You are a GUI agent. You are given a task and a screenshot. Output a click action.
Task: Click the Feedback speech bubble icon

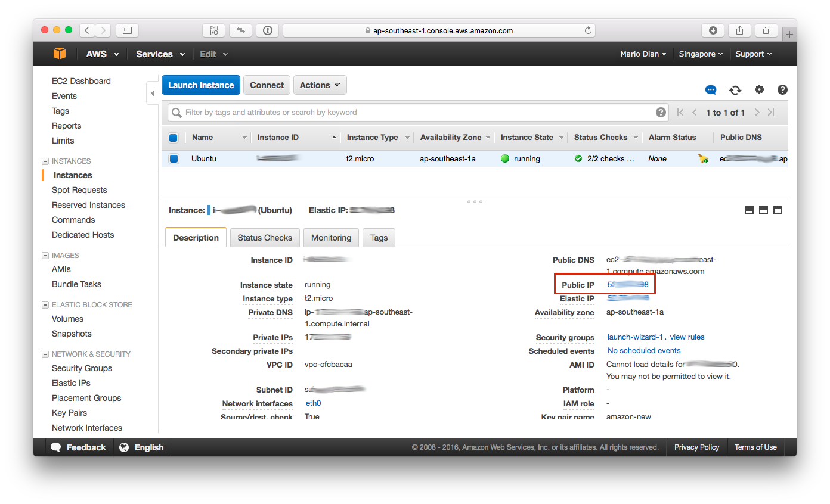tap(56, 447)
